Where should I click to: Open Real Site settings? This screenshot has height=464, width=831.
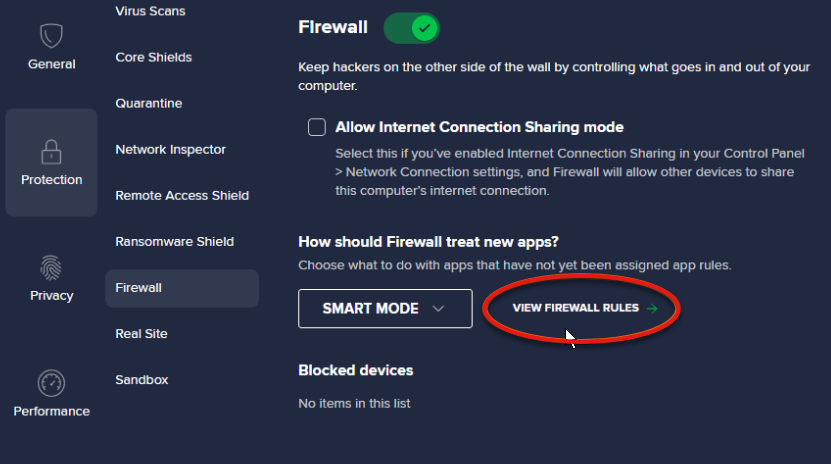[141, 333]
